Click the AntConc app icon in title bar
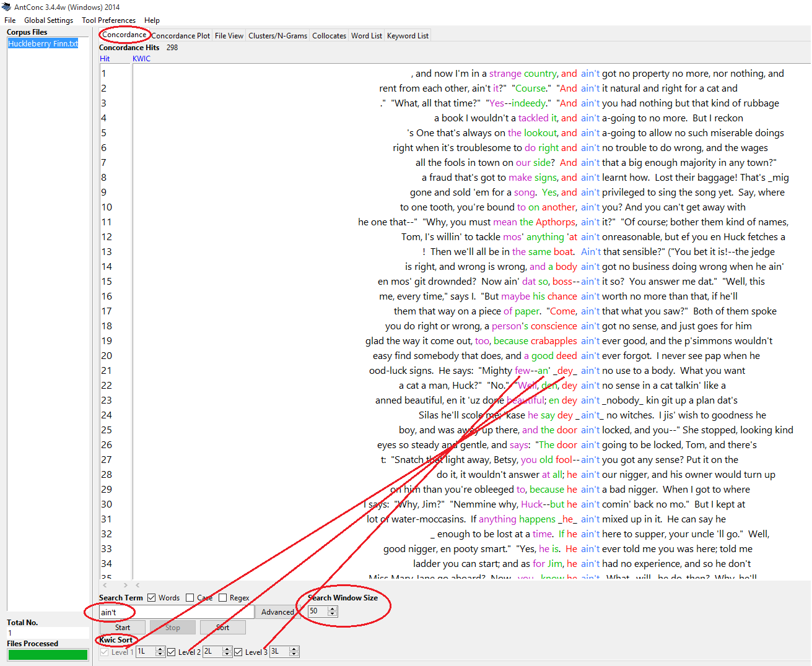Screen dimensions: 812x666 (x=7, y=7)
